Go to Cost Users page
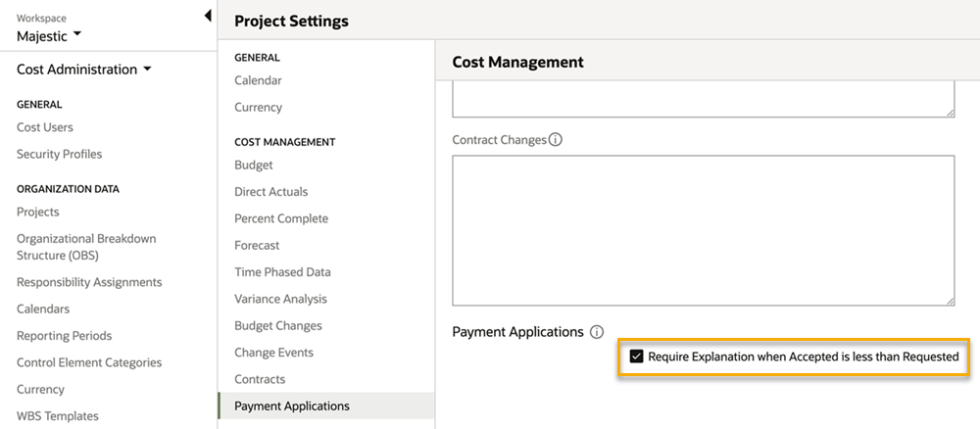Image resolution: width=980 pixels, height=429 pixels. tap(45, 127)
